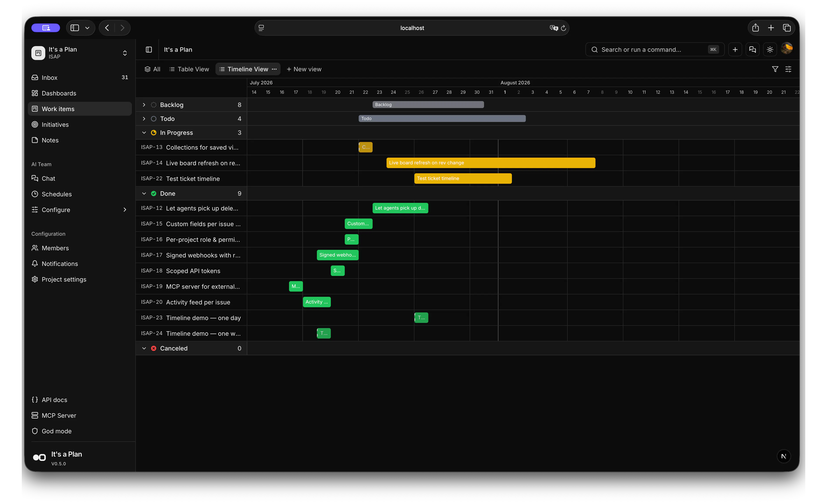The image size is (824, 504).
Task: Open Schedules
Action: point(80,194)
